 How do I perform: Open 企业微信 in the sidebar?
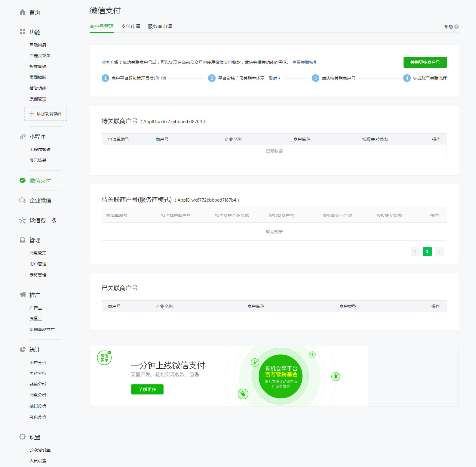coord(40,200)
